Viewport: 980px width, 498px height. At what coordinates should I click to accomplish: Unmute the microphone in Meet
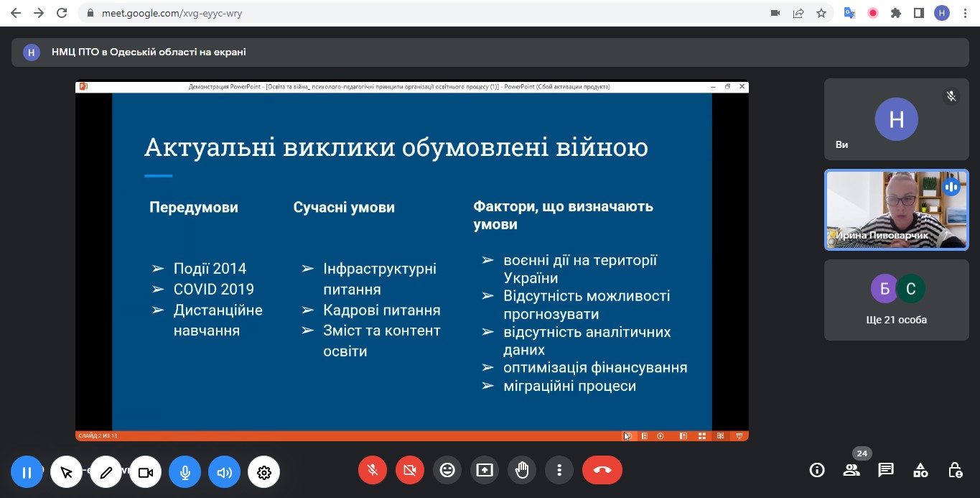373,470
